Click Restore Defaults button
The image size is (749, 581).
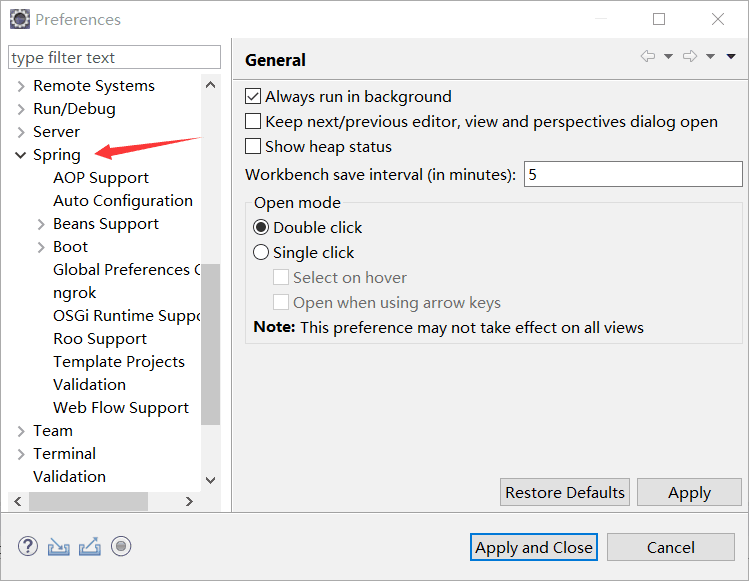565,492
